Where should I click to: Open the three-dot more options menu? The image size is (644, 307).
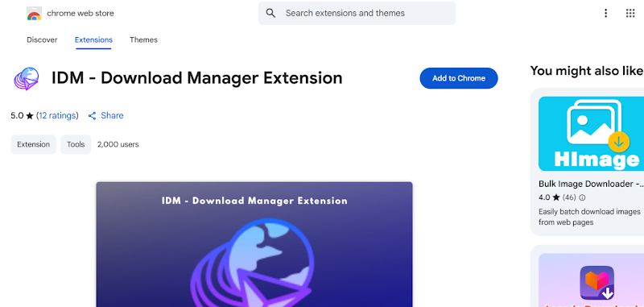(605, 13)
